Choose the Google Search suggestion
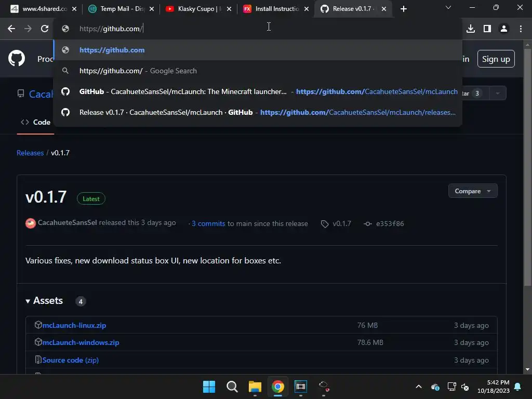 [x=258, y=71]
